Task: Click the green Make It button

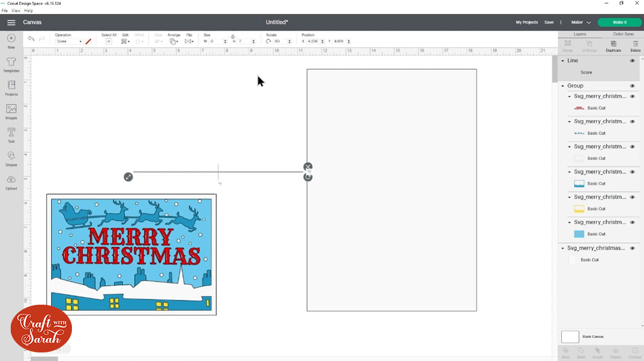Action: (619, 23)
